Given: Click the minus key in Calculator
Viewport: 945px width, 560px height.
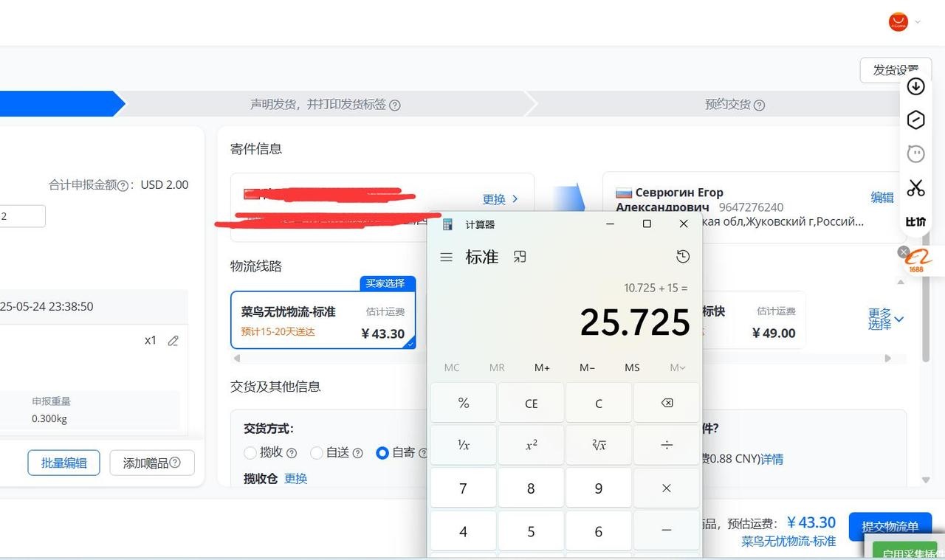Looking at the screenshot, I should pos(667,530).
